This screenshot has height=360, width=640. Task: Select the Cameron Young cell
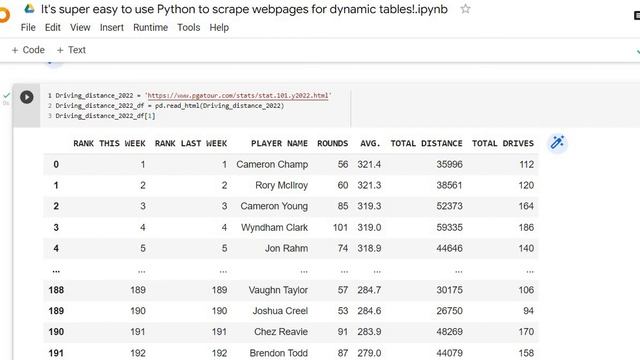point(274,206)
